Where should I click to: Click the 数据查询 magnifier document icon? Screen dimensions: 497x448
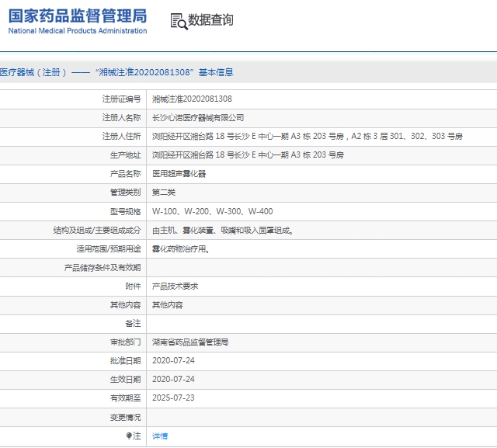[x=179, y=22]
